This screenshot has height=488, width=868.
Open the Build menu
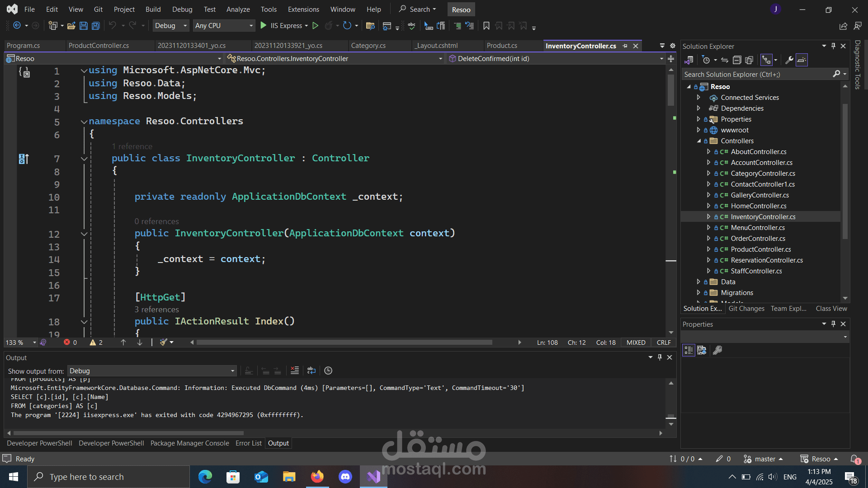click(153, 9)
